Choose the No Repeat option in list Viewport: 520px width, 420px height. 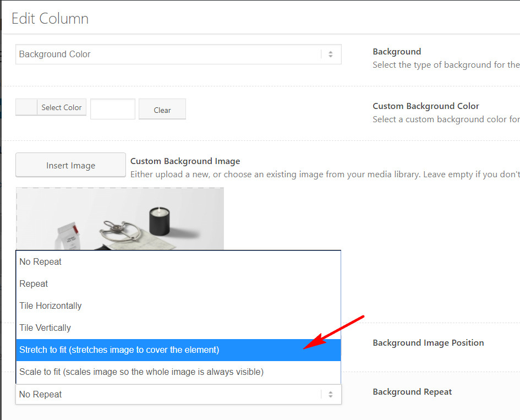178,262
